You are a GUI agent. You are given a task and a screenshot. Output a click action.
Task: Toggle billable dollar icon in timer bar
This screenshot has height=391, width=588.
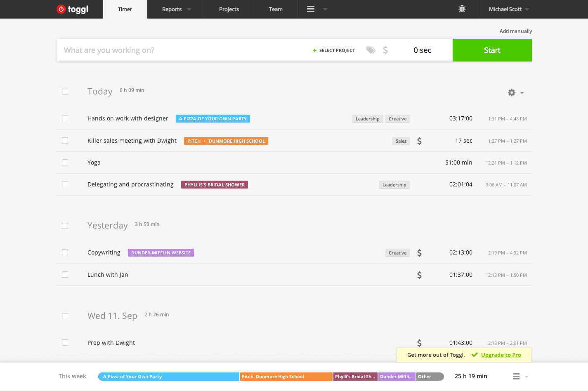(x=385, y=50)
